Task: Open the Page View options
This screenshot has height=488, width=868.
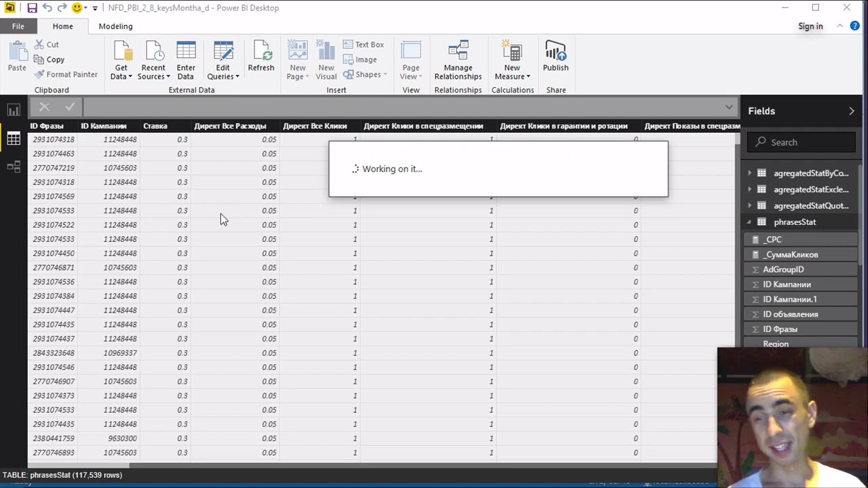Action: pos(411,61)
